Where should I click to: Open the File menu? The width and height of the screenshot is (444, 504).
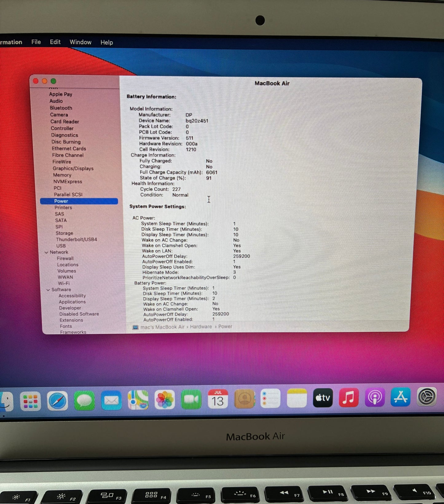tap(36, 42)
